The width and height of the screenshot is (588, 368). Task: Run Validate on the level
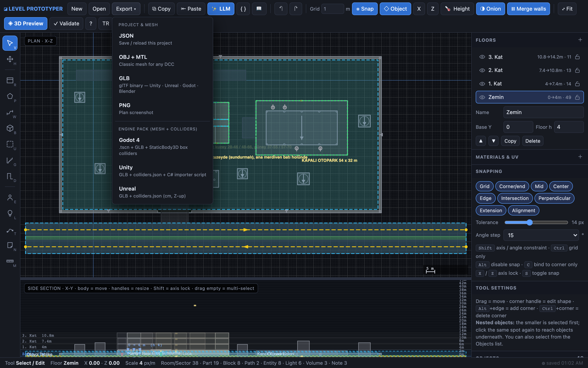tap(66, 24)
